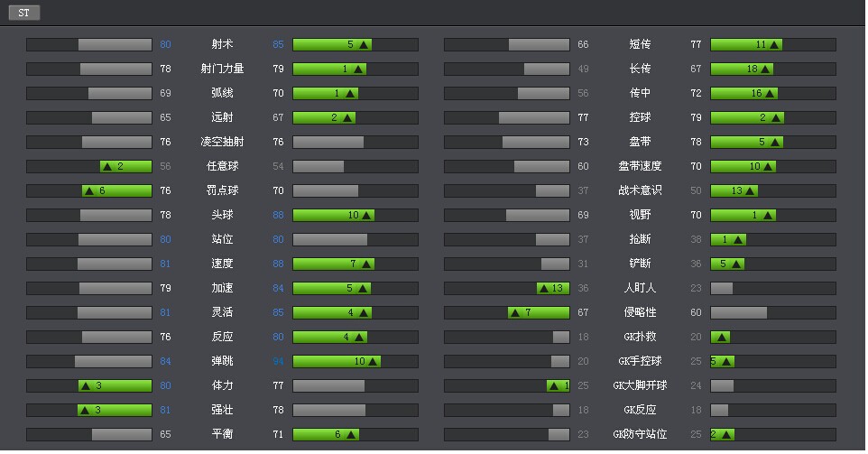Click the 凌空抽射 attribute label

click(222, 142)
